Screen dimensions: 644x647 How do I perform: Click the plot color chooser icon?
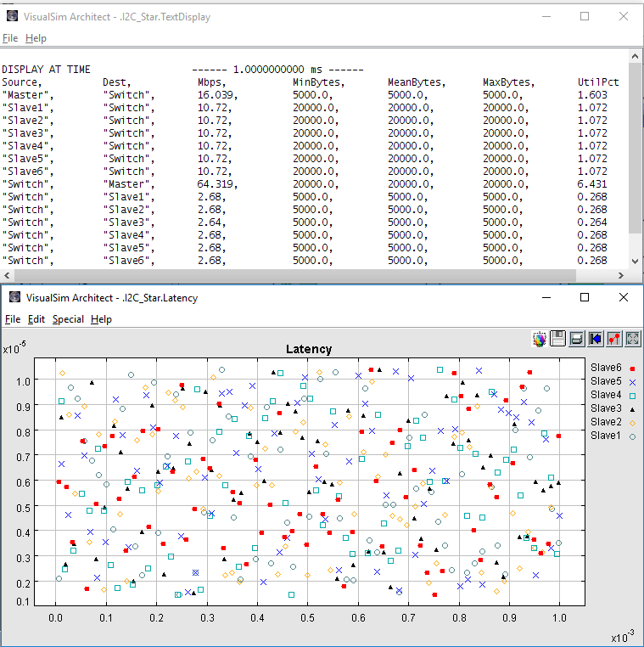[539, 339]
